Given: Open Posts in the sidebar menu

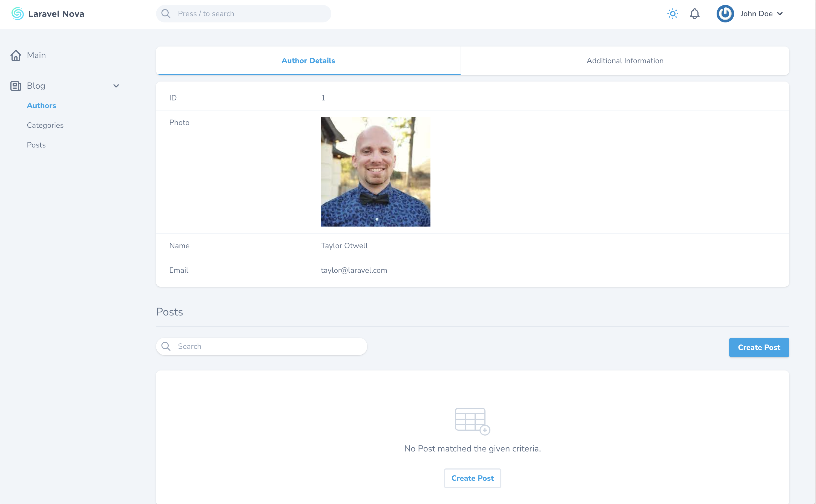Looking at the screenshot, I should coord(36,145).
